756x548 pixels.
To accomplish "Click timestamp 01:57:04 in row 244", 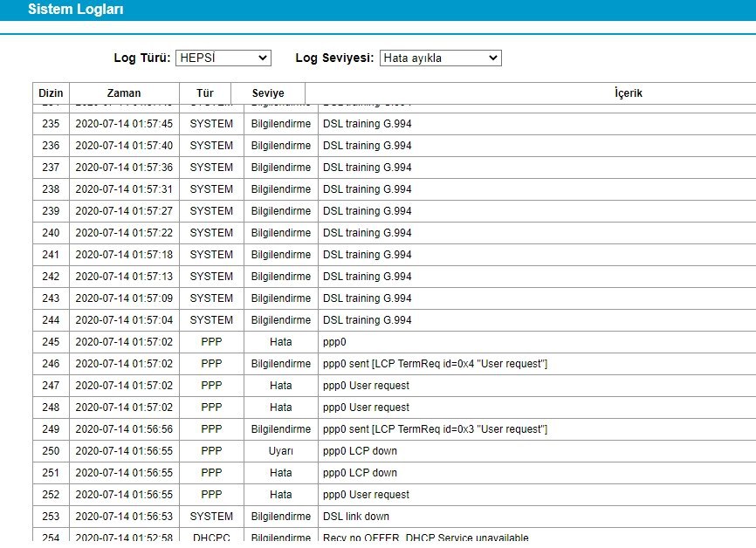I will click(124, 320).
